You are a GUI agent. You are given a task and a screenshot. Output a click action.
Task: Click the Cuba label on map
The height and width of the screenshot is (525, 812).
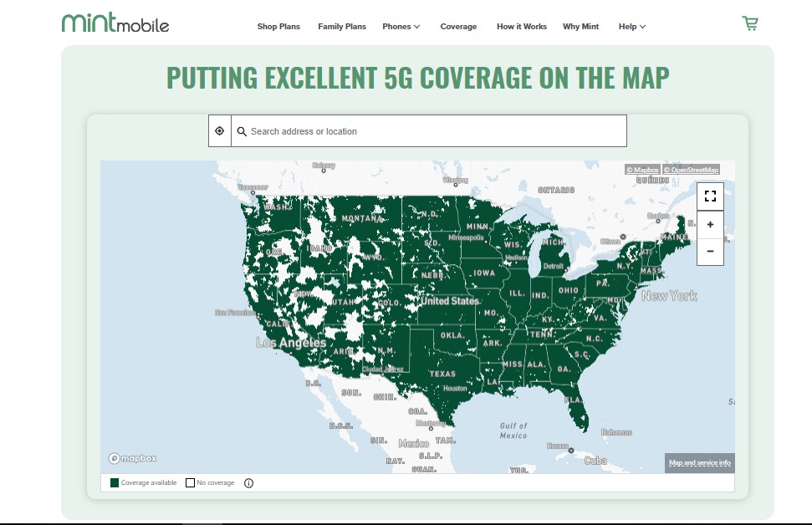(x=595, y=461)
